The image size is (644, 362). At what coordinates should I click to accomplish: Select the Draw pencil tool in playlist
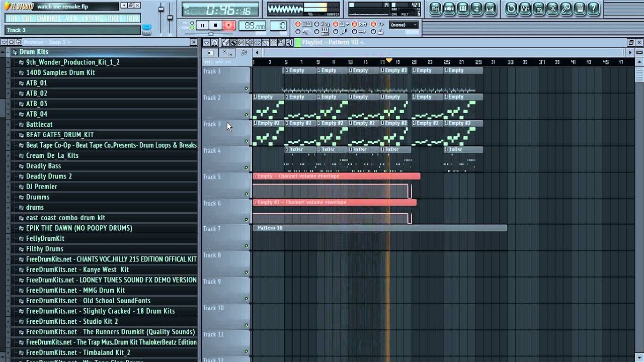click(225, 42)
